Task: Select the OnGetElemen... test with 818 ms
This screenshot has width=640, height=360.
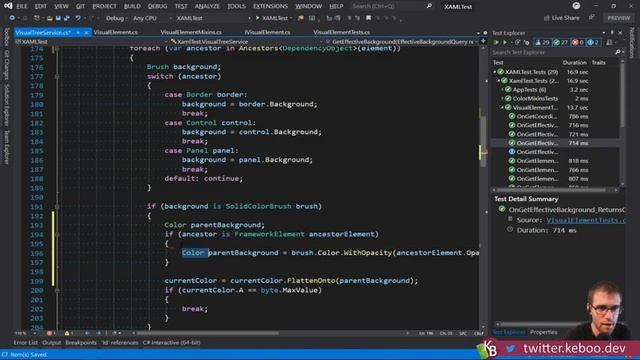Action: point(555,161)
